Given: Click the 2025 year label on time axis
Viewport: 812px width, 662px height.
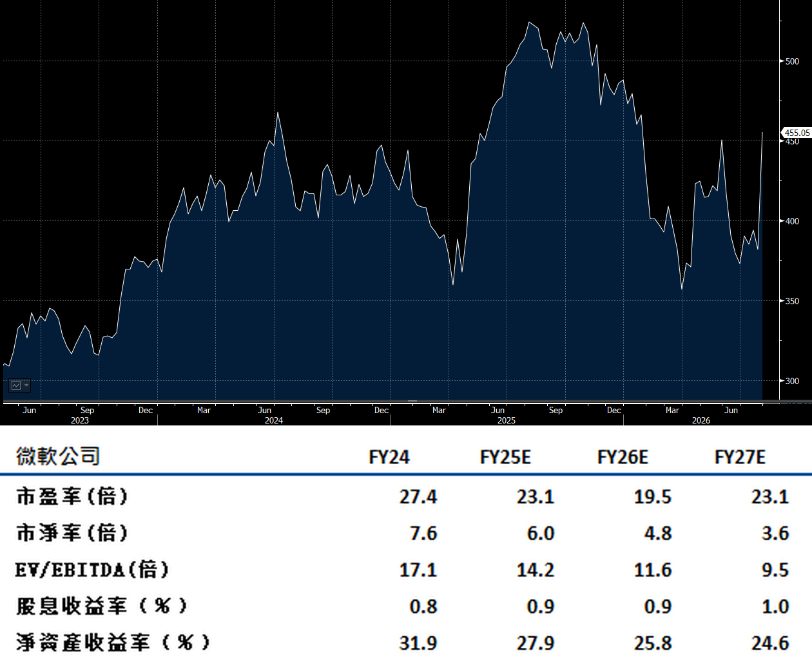Looking at the screenshot, I should (507, 420).
